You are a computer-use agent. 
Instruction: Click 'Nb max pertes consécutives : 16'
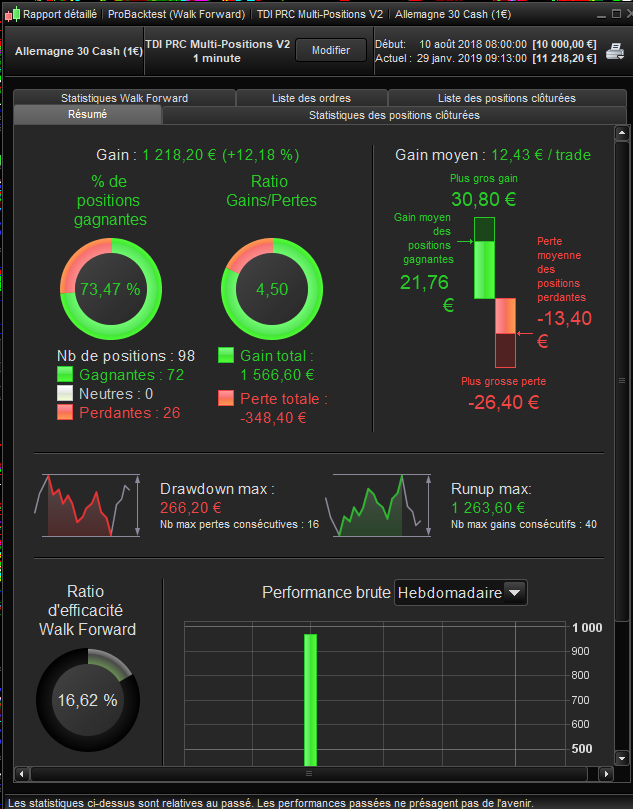tap(239, 524)
